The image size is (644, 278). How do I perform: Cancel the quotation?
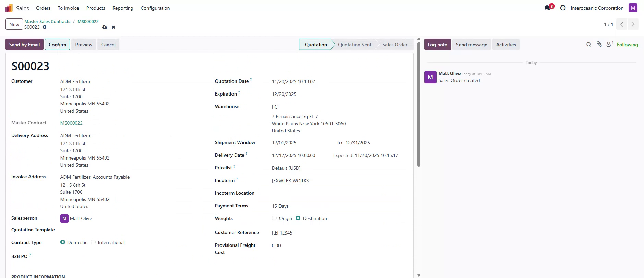108,45
